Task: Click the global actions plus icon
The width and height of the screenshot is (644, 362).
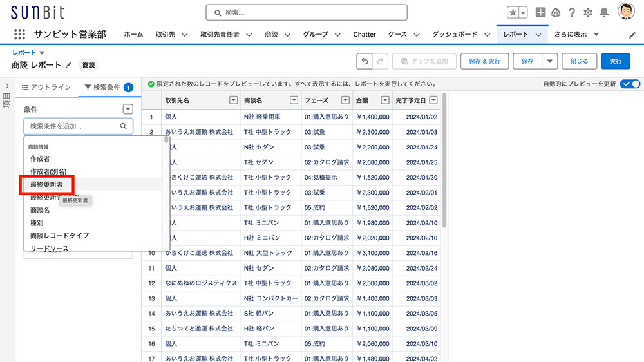Action: 540,13
